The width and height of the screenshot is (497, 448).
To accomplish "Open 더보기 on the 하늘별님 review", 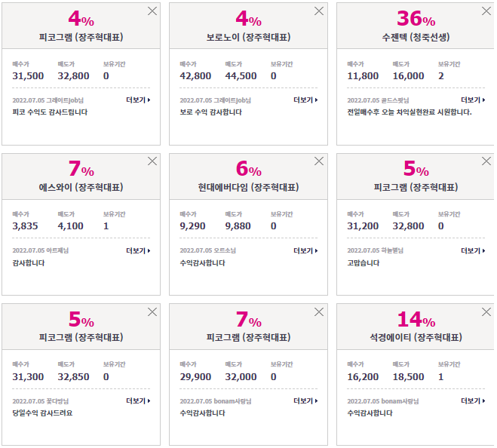I will (473, 251).
